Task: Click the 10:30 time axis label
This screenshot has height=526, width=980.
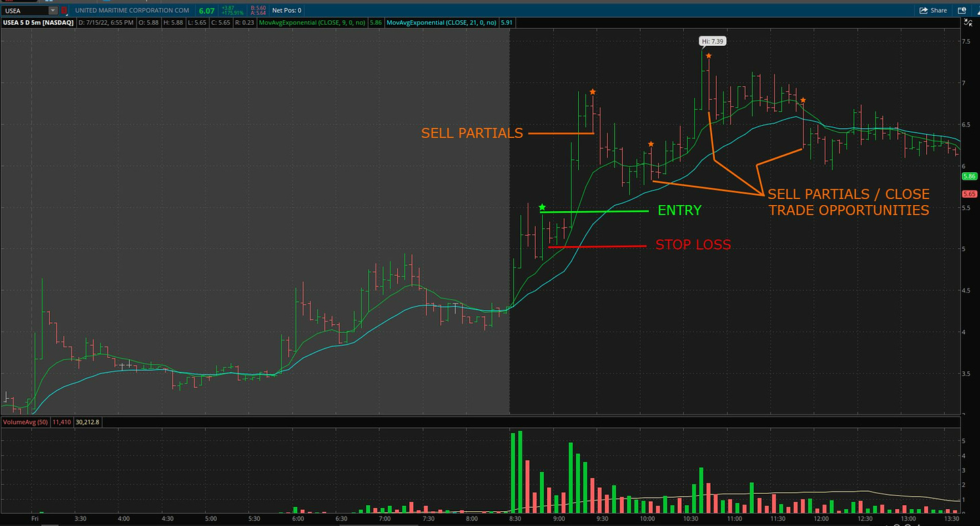Action: (690, 520)
